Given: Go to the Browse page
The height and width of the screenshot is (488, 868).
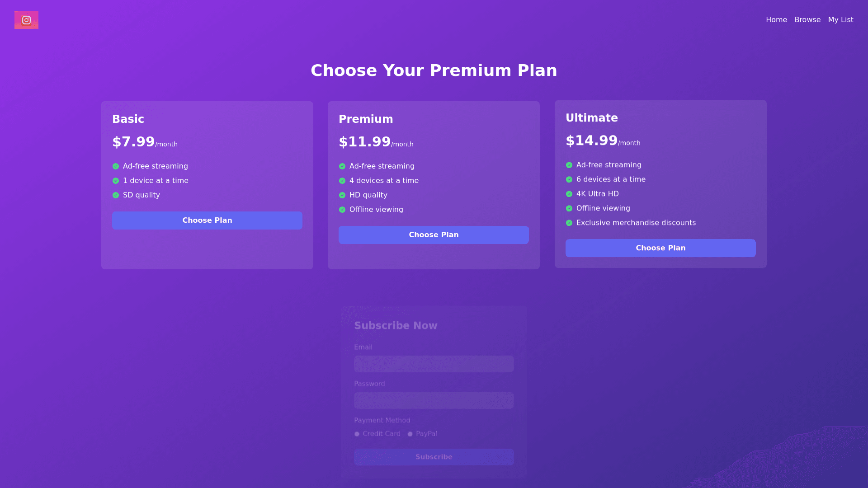Looking at the screenshot, I should click(807, 20).
